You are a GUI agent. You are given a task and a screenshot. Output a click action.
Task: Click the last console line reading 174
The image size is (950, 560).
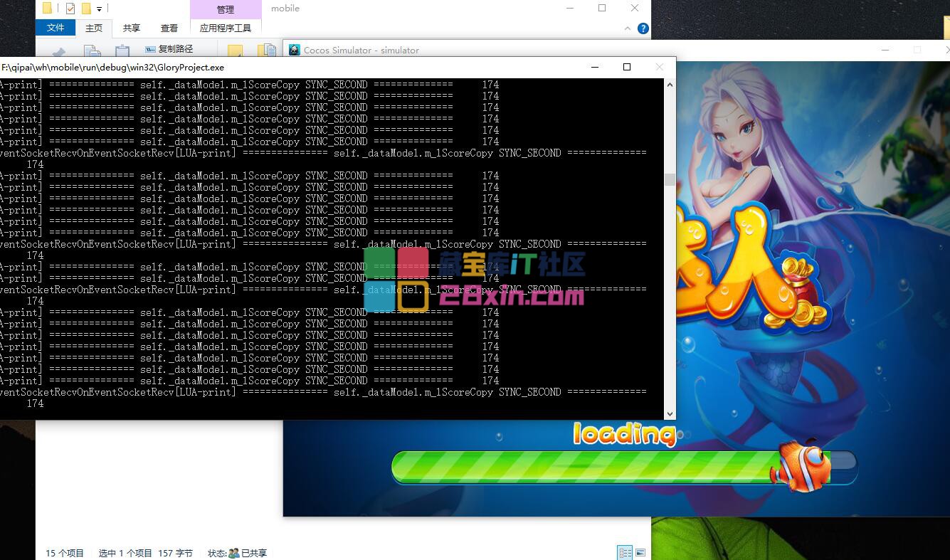[x=35, y=403]
